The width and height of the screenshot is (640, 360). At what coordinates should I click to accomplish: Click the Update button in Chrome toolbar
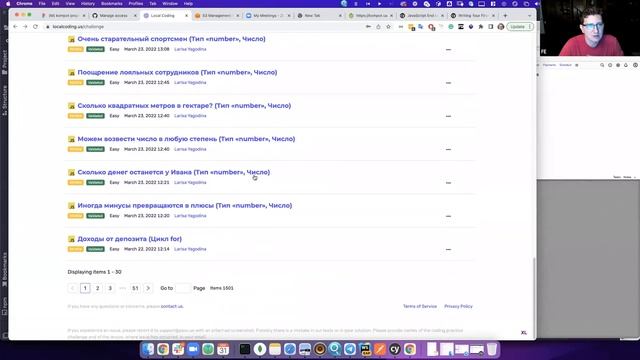(x=520, y=27)
